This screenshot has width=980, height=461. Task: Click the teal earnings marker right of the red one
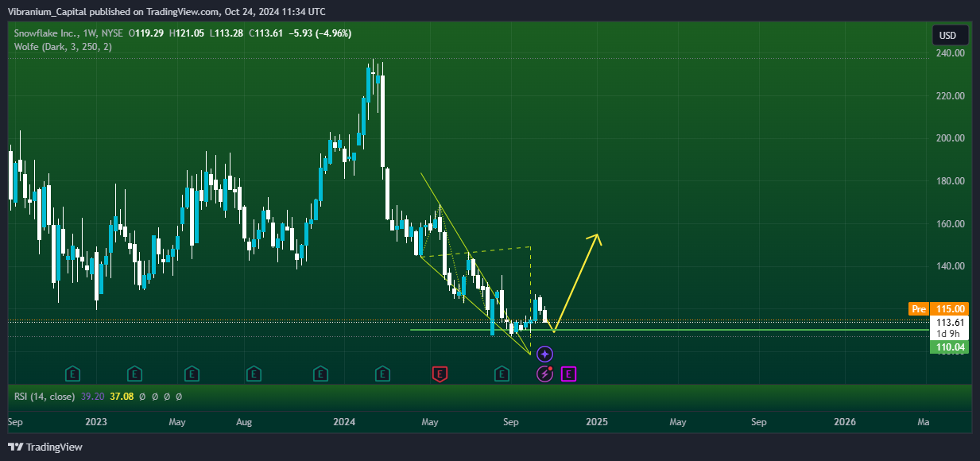click(502, 373)
